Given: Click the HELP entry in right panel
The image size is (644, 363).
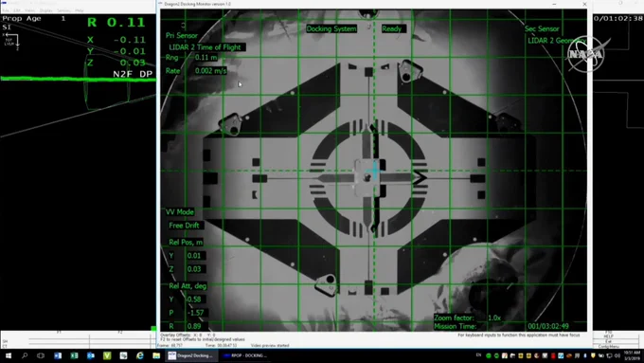Looking at the screenshot, I should [x=609, y=336].
